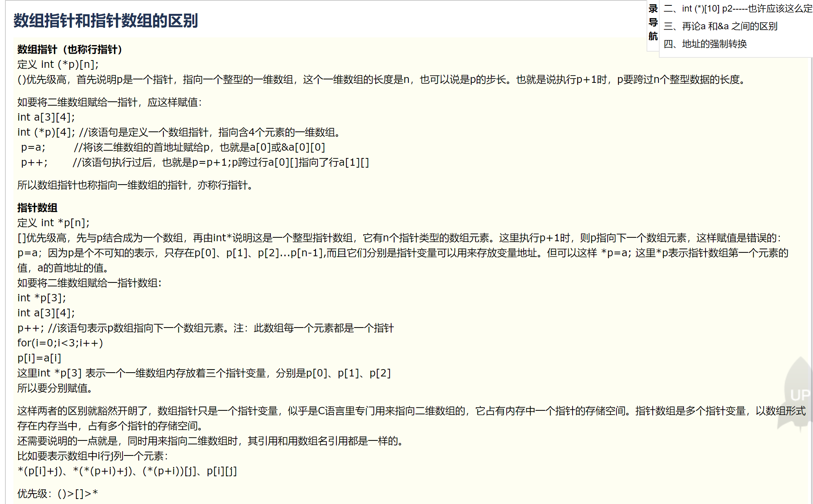The height and width of the screenshot is (504, 813).
Task: Click the line 定义 int *p[n];
Action: point(53,223)
